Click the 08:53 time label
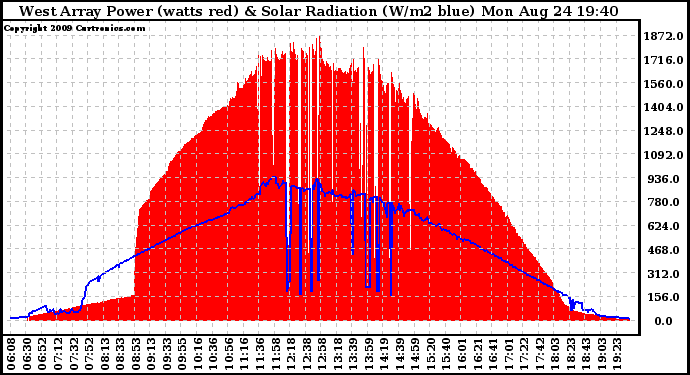Screen dimensions: 690x375 pyautogui.click(x=136, y=354)
